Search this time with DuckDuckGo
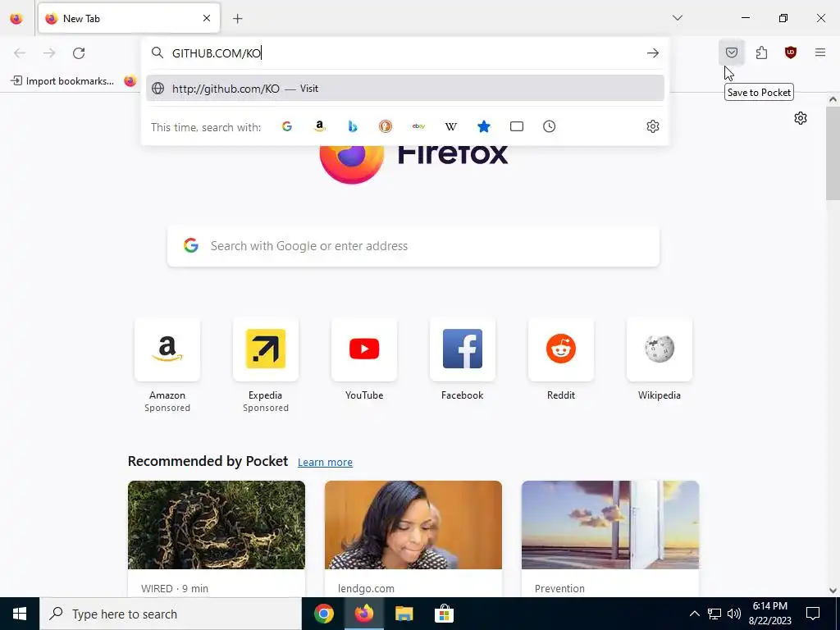This screenshot has width=840, height=630. pos(386,126)
